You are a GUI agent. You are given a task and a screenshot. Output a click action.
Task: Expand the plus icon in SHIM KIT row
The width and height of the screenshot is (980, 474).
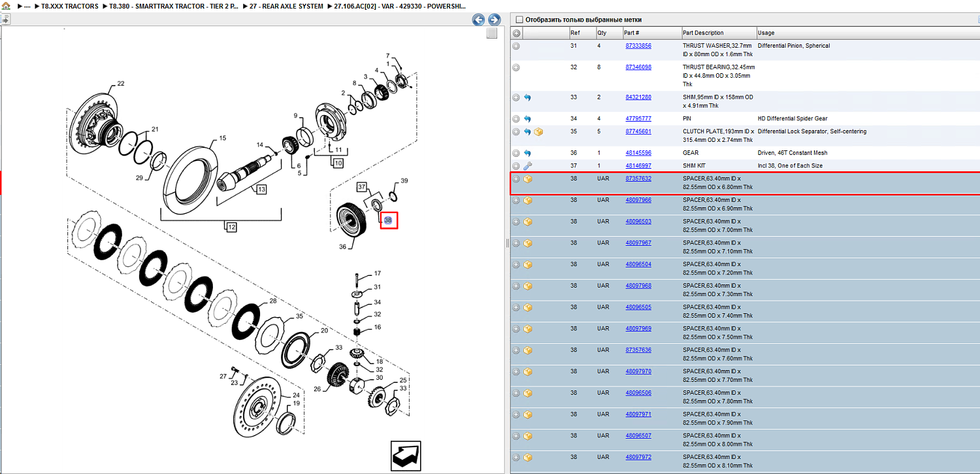click(516, 166)
